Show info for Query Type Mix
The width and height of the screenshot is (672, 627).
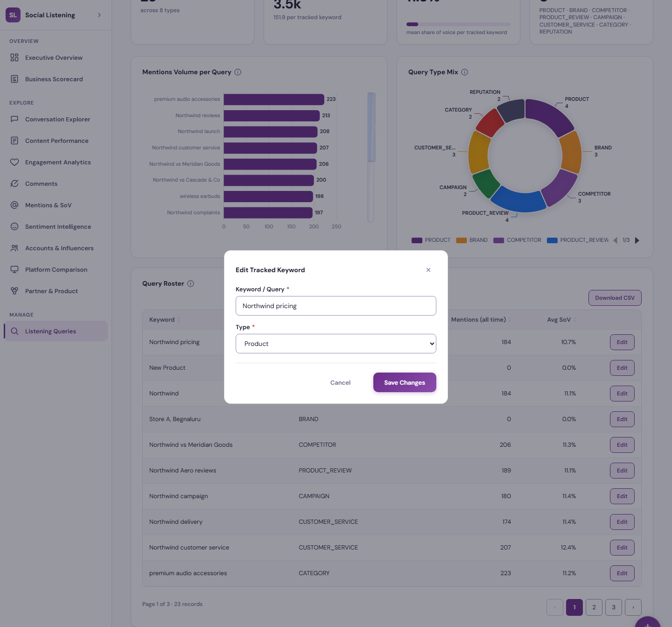click(465, 72)
